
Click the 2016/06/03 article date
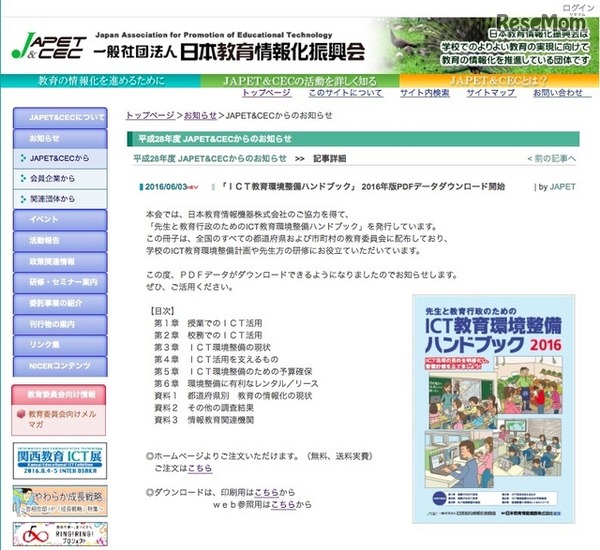pos(166,187)
